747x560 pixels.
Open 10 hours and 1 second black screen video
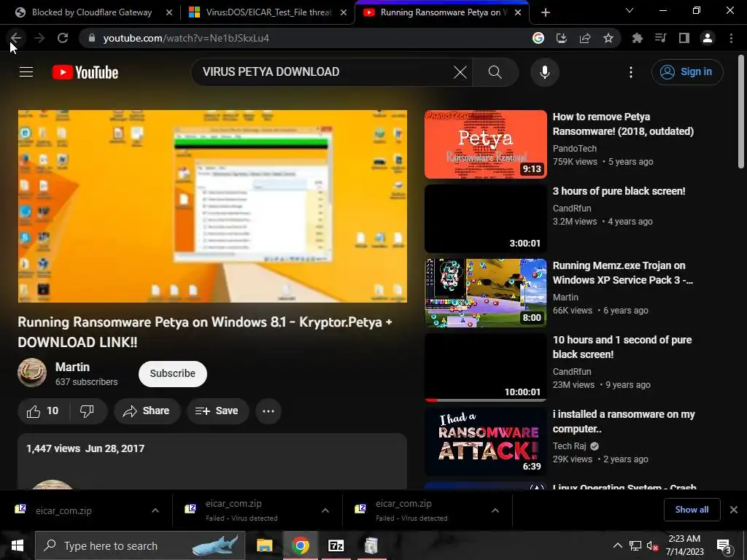(x=485, y=367)
